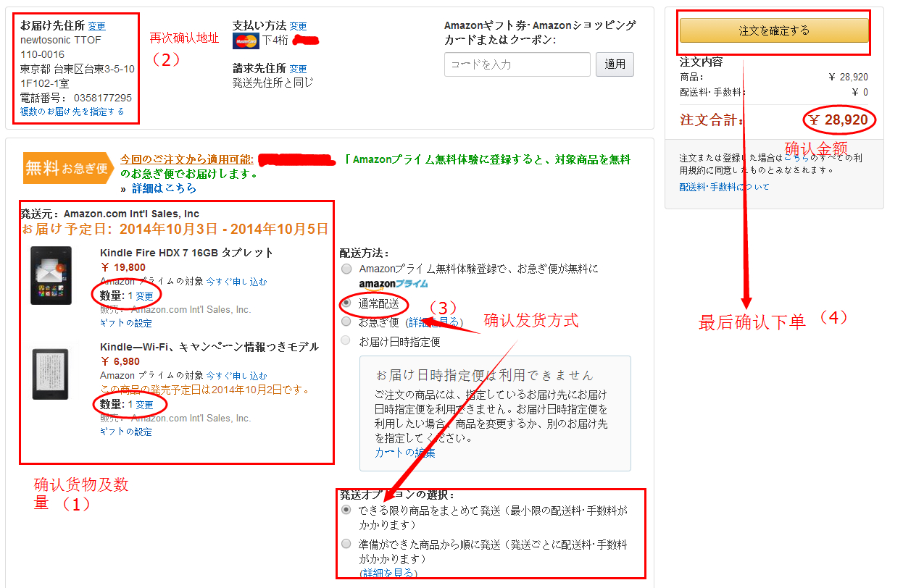Viewport: 903px width, 588px height.
Task: Click the ￥6,980 price
Action: (120, 361)
